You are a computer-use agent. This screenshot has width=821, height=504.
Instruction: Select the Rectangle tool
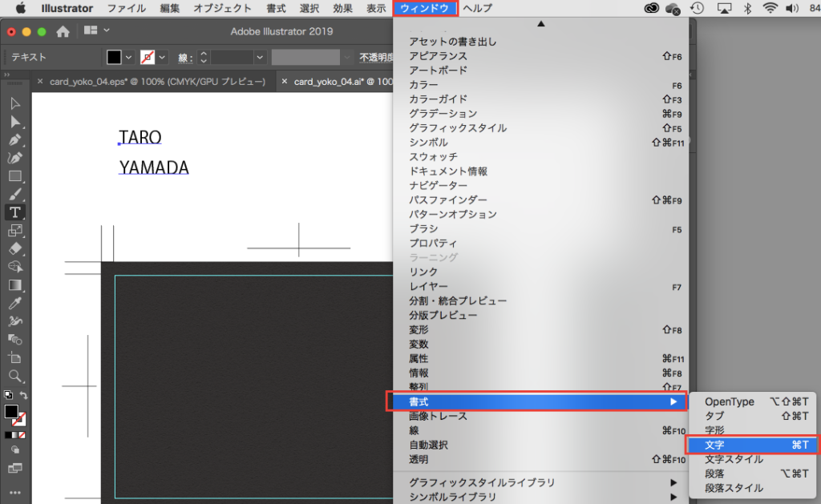15,176
